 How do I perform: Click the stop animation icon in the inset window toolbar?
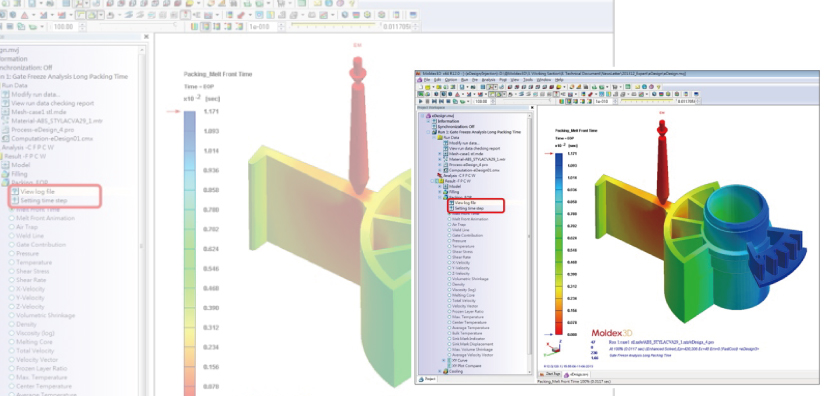[x=427, y=101]
